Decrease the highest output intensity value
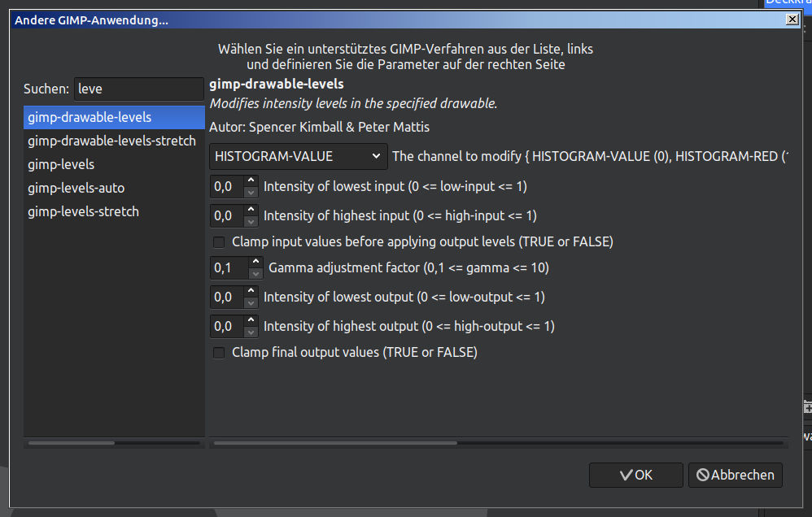Image resolution: width=812 pixels, height=517 pixels. point(251,332)
